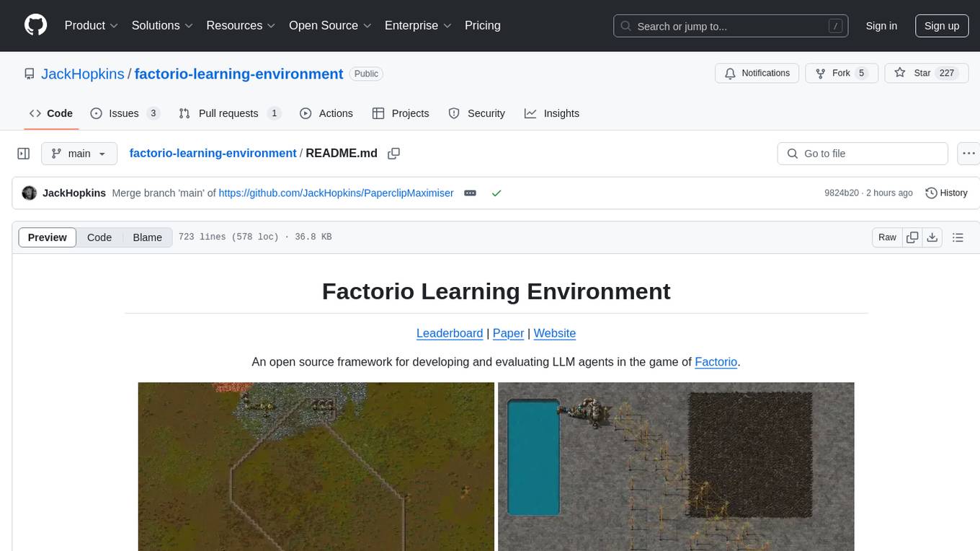
Task: Open the Paper link
Action: point(508,333)
